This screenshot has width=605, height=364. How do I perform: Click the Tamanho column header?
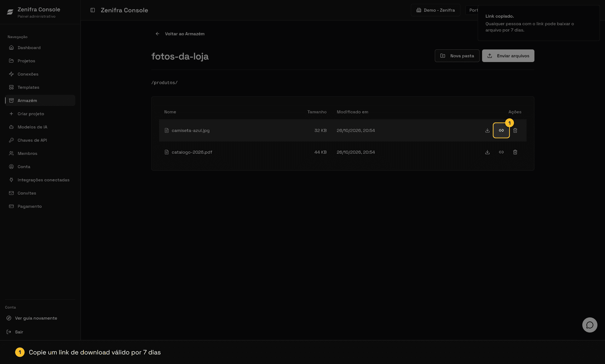pyautogui.click(x=317, y=112)
